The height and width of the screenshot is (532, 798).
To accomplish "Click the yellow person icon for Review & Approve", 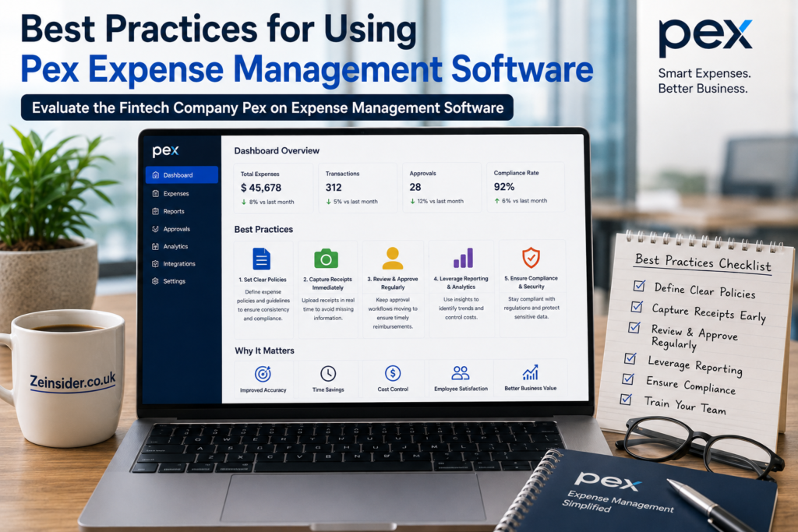I will tap(393, 259).
